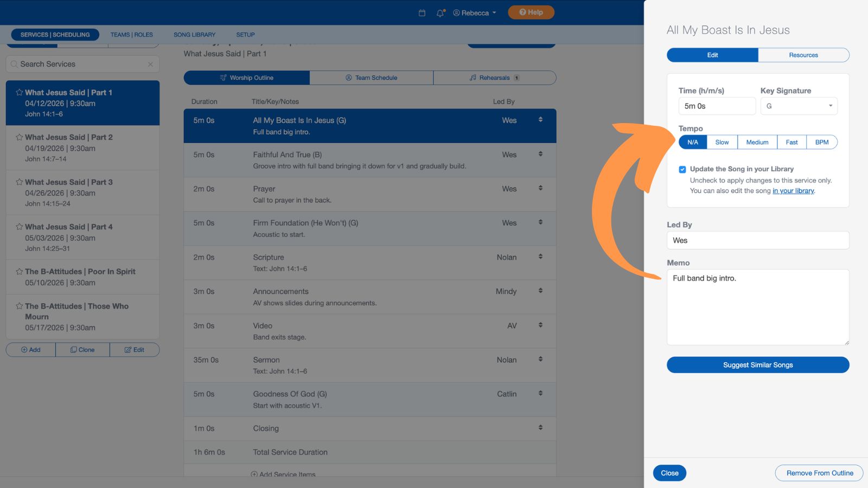Open the in your library link
This screenshot has height=488, width=868.
[793, 191]
